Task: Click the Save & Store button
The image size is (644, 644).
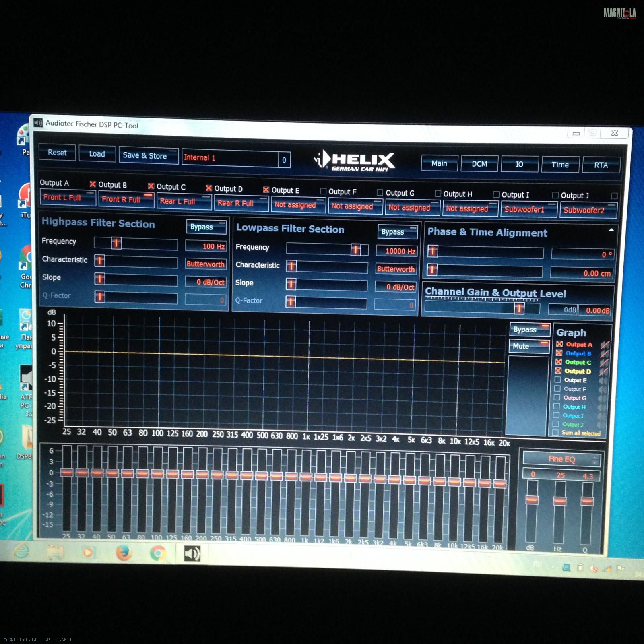Action: coord(148,155)
